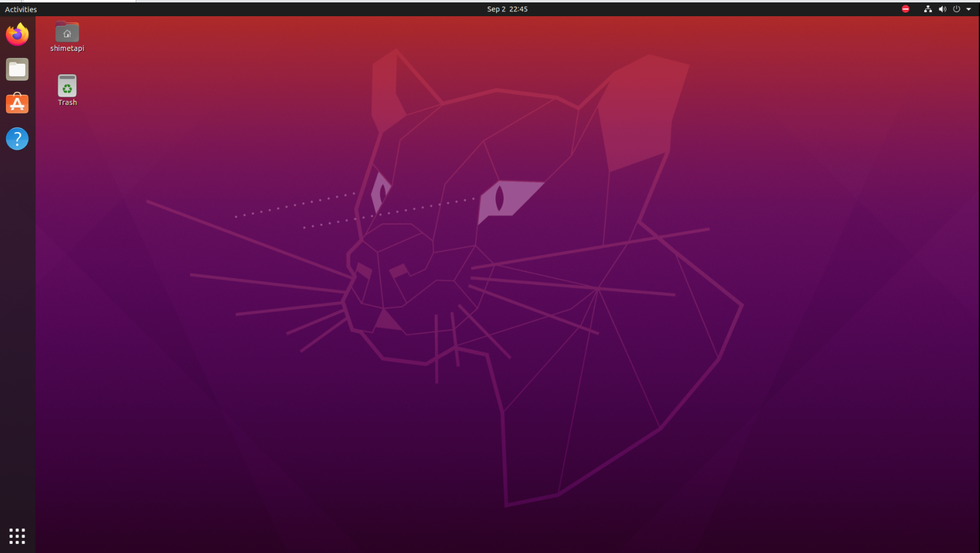Click the red error indicator in the top bar

tap(906, 9)
